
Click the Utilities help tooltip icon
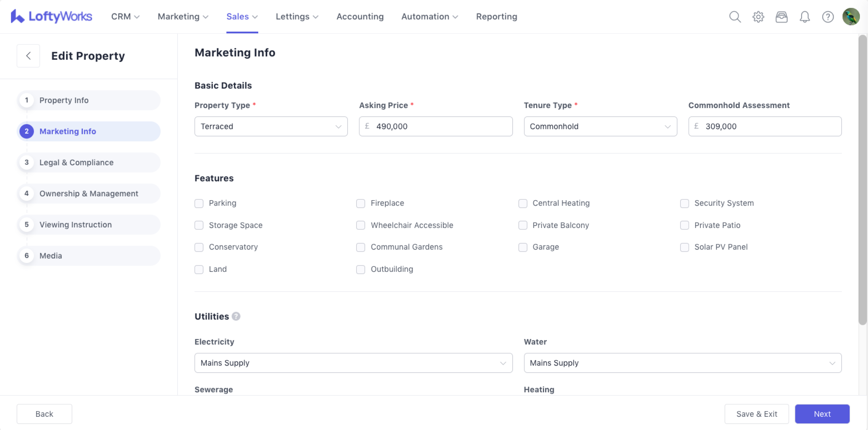(x=236, y=316)
